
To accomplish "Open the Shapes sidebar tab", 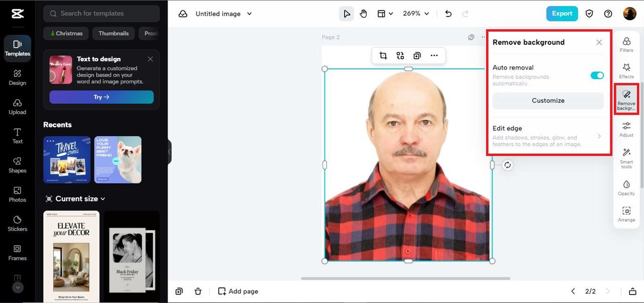I will tap(18, 165).
